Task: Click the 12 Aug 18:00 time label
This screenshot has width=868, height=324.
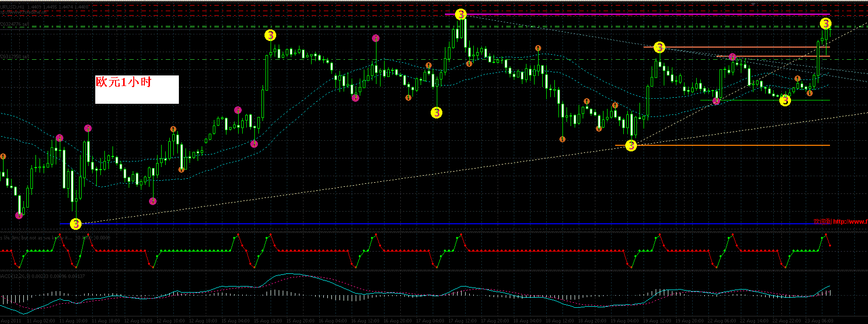Action: point(203,321)
